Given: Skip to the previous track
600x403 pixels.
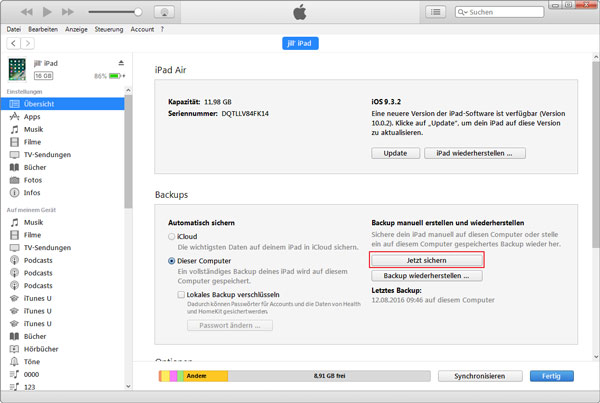Looking at the screenshot, I should 26,12.
